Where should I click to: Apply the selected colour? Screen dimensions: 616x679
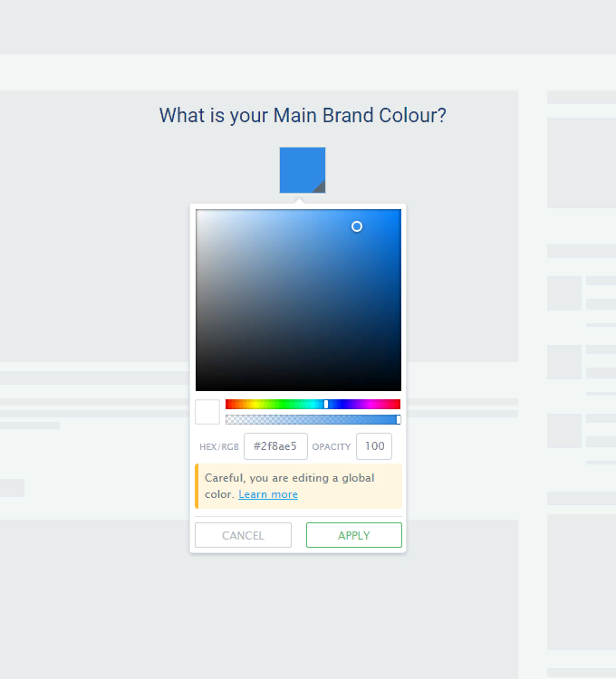354,535
